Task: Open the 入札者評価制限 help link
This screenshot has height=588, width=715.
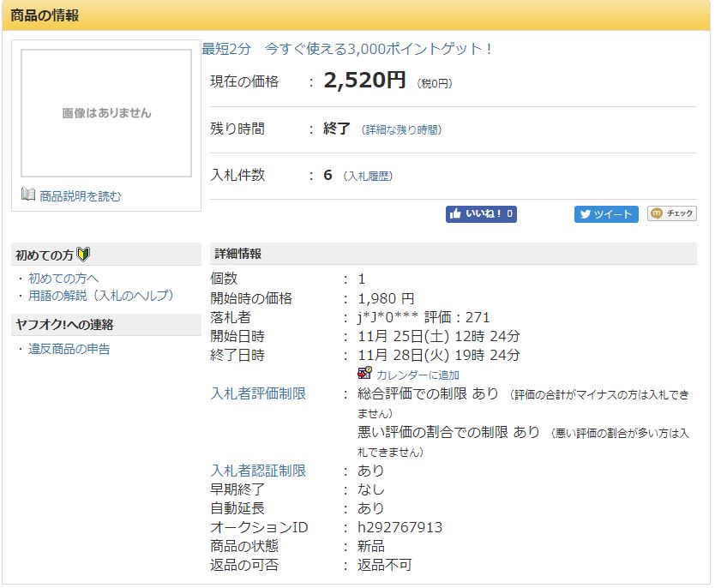Action: click(258, 393)
